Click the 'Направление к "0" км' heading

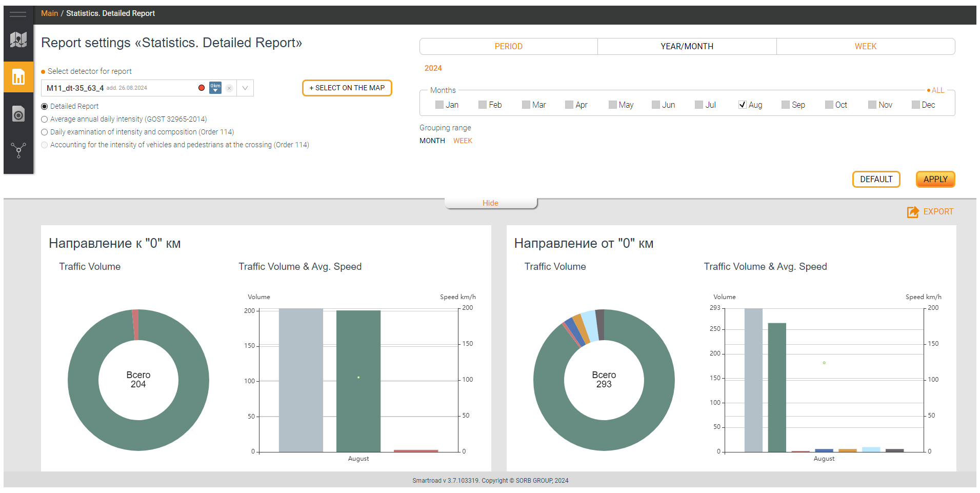click(115, 243)
